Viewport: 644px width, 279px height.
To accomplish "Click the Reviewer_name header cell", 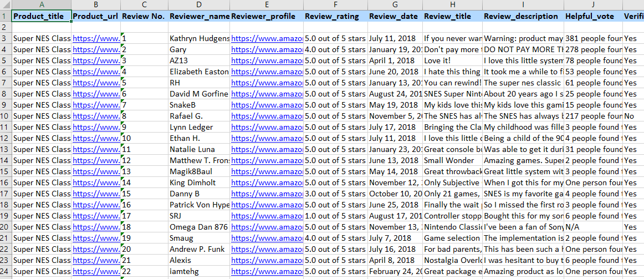I will [x=199, y=16].
